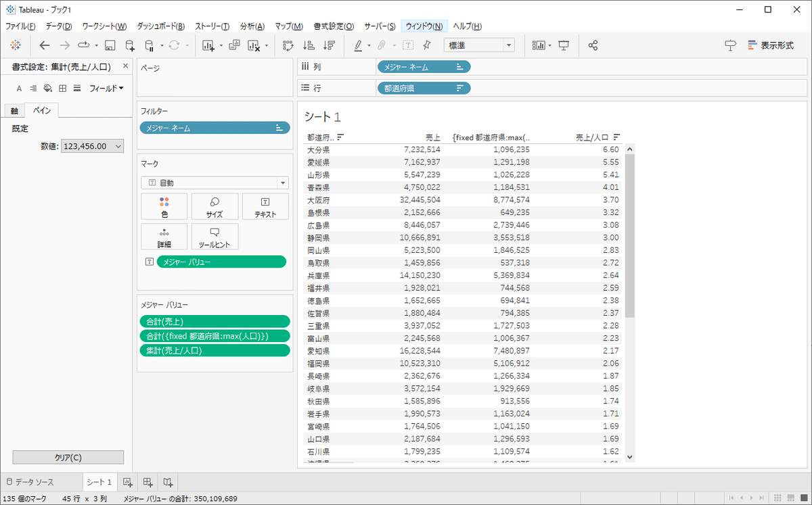This screenshot has width=812, height=505.
Task: Start presentation mode icon
Action: 564,45
